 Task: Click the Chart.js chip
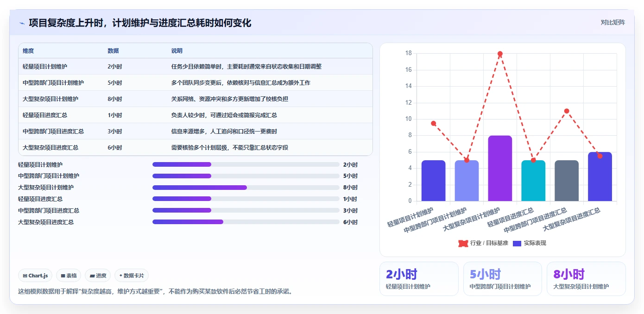[36, 276]
